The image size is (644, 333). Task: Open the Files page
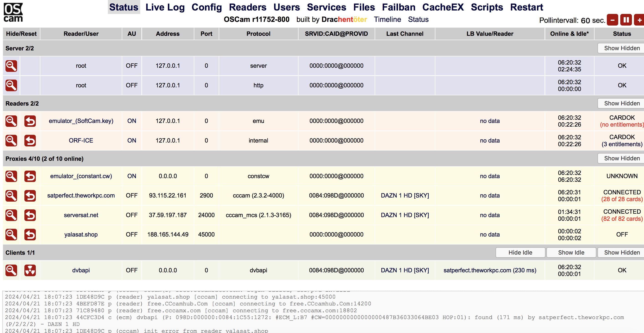click(x=364, y=7)
